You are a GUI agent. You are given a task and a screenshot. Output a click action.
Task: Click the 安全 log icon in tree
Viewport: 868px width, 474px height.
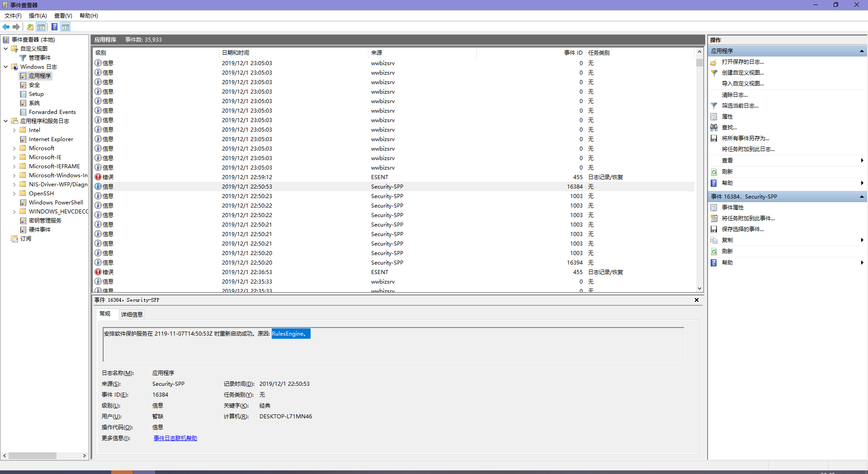pos(23,85)
